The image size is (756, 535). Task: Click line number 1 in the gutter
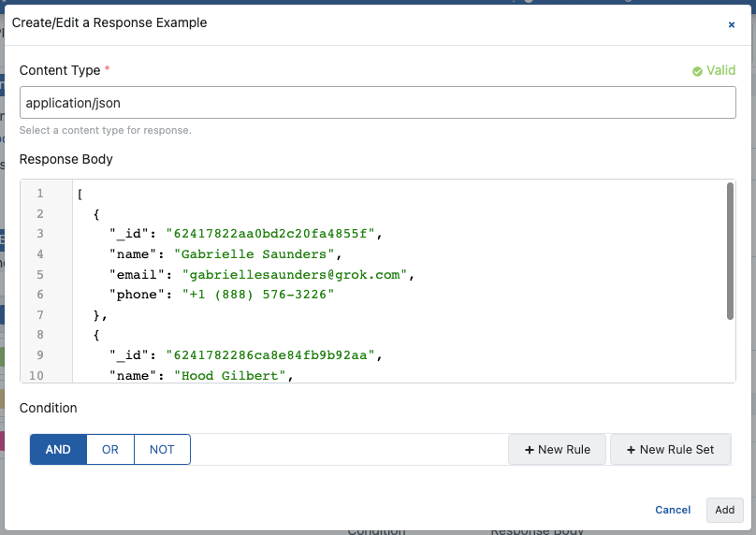pos(40,194)
